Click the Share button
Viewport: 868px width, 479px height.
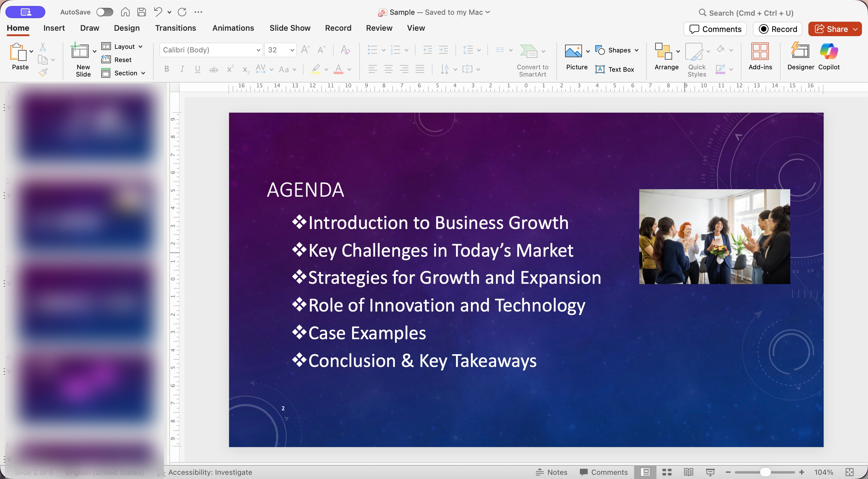(831, 29)
